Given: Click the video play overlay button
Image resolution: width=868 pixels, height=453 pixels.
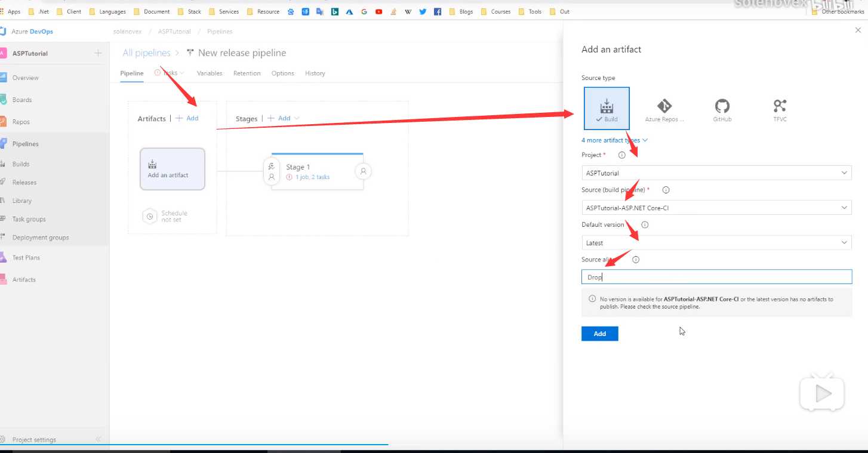Looking at the screenshot, I should (822, 393).
